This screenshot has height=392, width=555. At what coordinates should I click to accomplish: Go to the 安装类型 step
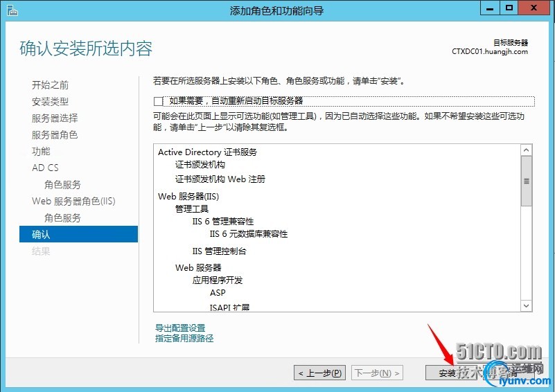[51, 102]
